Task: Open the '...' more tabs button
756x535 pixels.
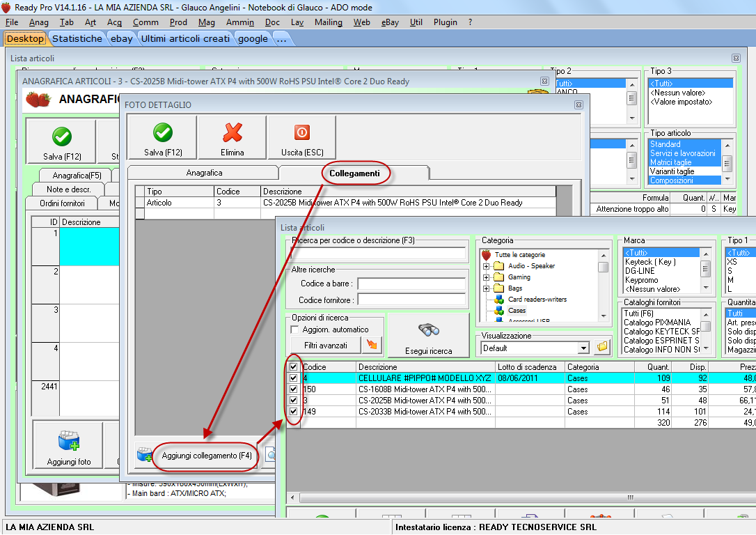Action: tap(281, 38)
